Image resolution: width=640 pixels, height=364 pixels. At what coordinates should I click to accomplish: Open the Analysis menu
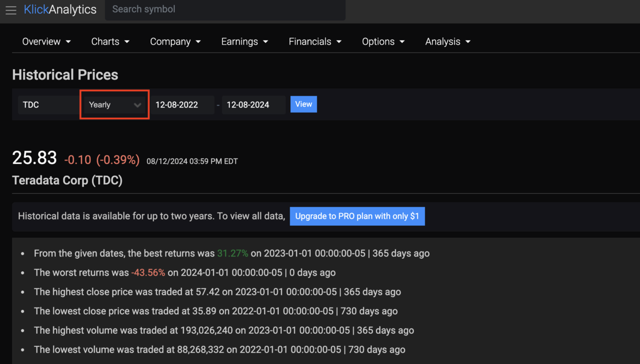pos(448,42)
